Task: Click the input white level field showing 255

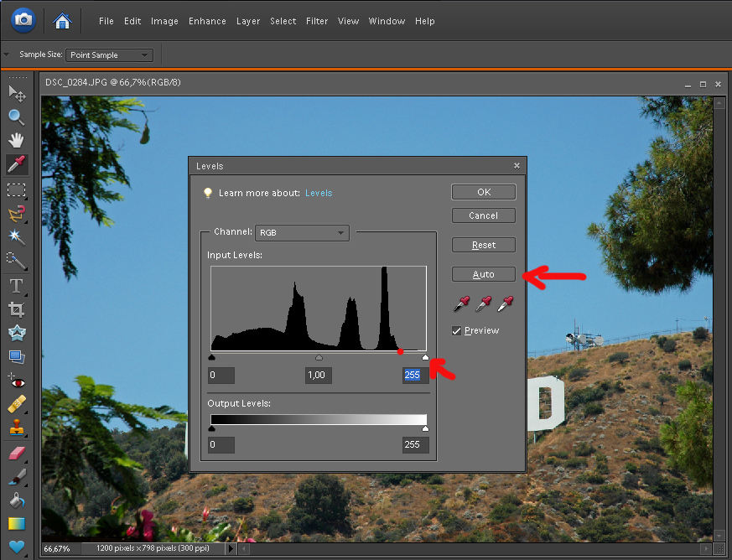Action: tap(415, 376)
